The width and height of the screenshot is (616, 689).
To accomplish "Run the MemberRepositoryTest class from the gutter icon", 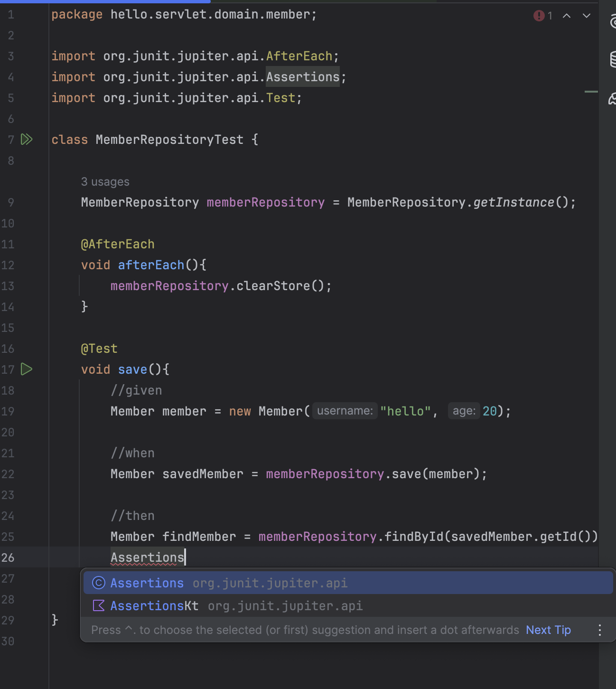I will click(27, 139).
